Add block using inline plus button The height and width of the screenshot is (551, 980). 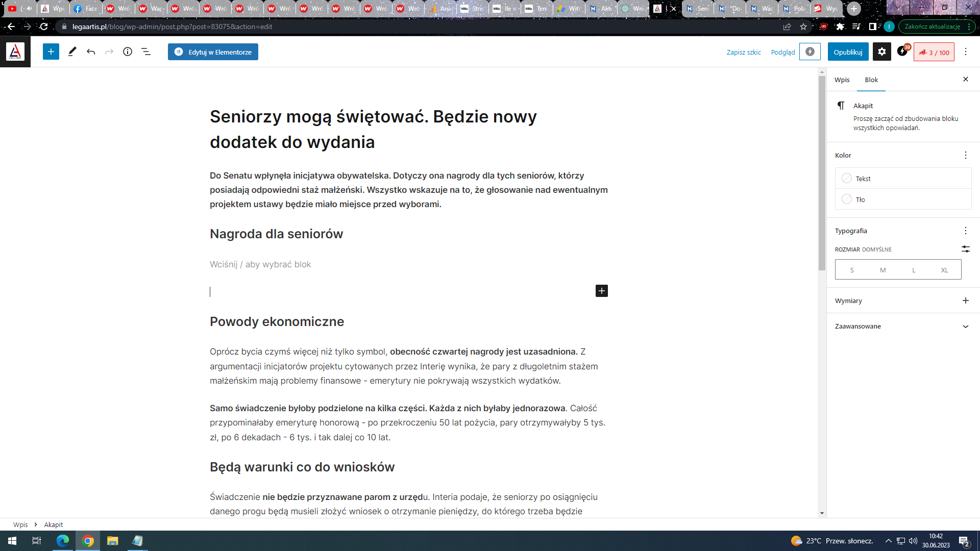click(601, 291)
